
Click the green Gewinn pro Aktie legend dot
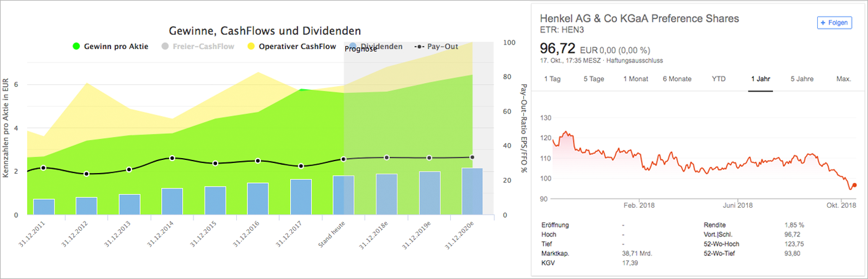77,46
